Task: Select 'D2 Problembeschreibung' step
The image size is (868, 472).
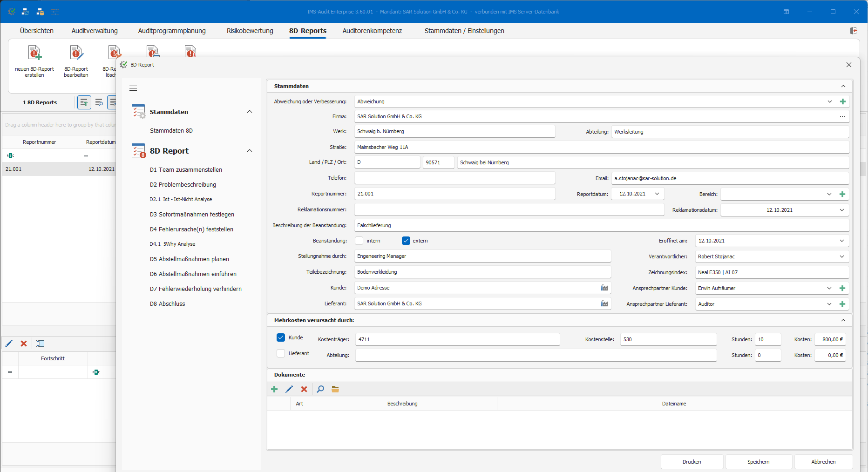Action: (183, 185)
